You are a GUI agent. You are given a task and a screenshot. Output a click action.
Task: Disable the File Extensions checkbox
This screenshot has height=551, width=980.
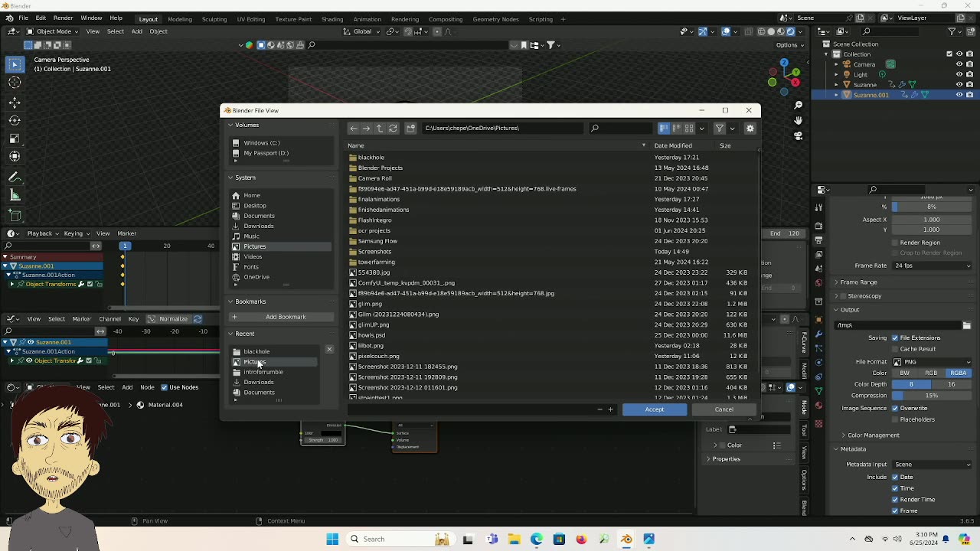[x=894, y=337]
